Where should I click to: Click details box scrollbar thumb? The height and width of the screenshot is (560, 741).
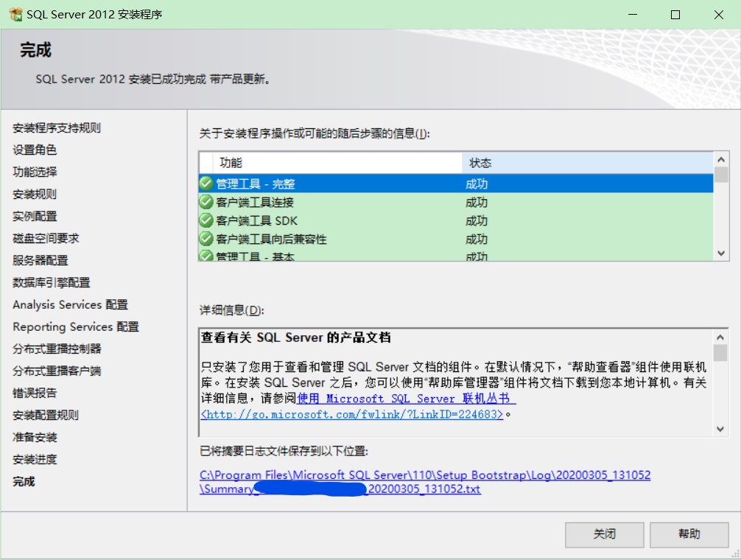click(720, 352)
